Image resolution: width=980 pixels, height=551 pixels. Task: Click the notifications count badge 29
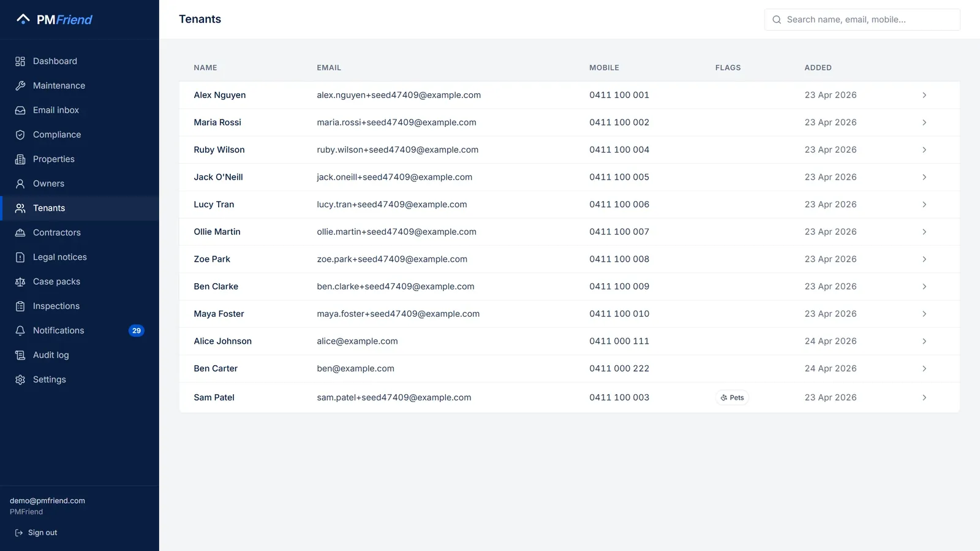137,331
